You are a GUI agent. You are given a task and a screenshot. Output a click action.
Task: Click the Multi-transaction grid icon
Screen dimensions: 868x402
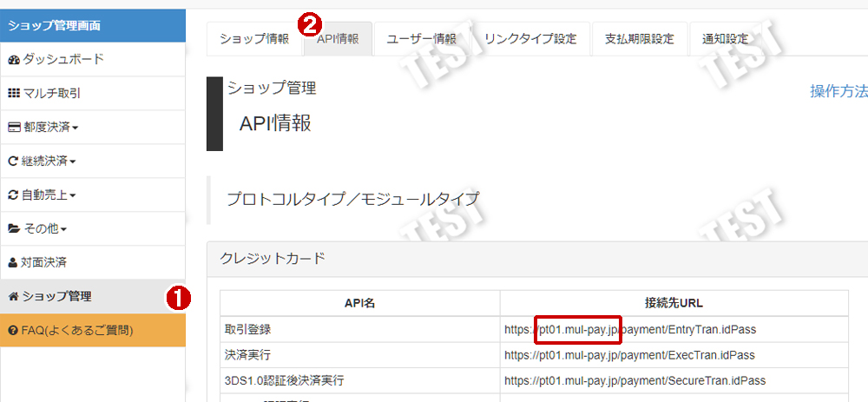(13, 93)
